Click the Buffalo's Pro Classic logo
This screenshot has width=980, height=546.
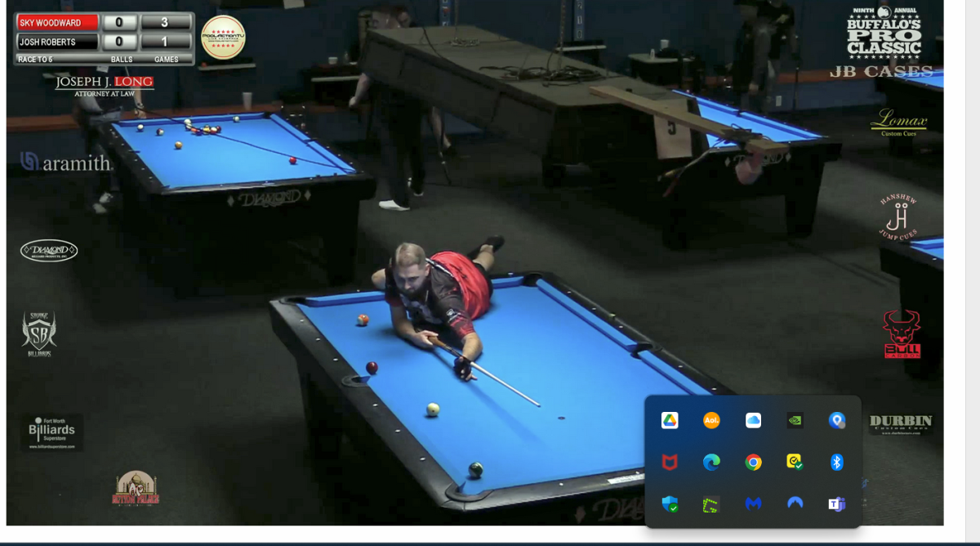(884, 34)
